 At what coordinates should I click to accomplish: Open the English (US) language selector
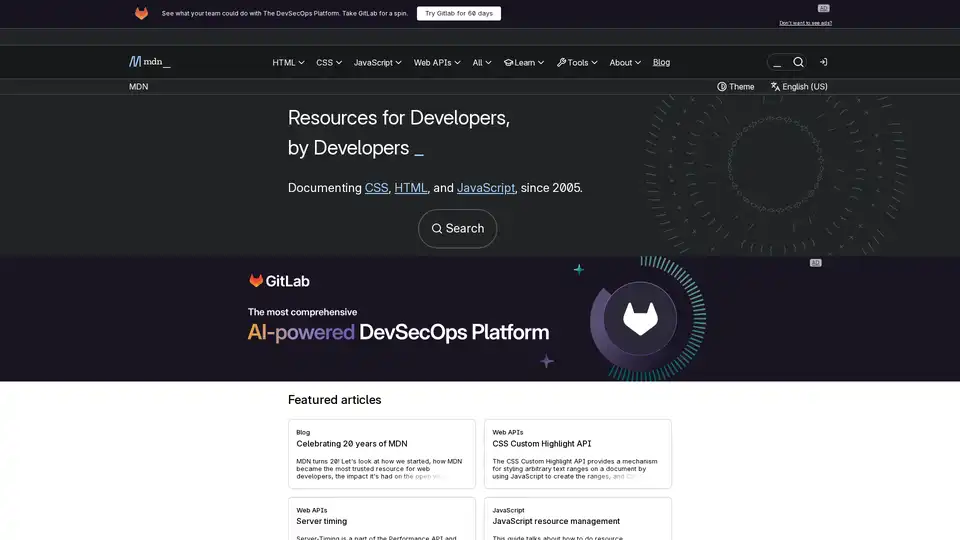point(799,86)
